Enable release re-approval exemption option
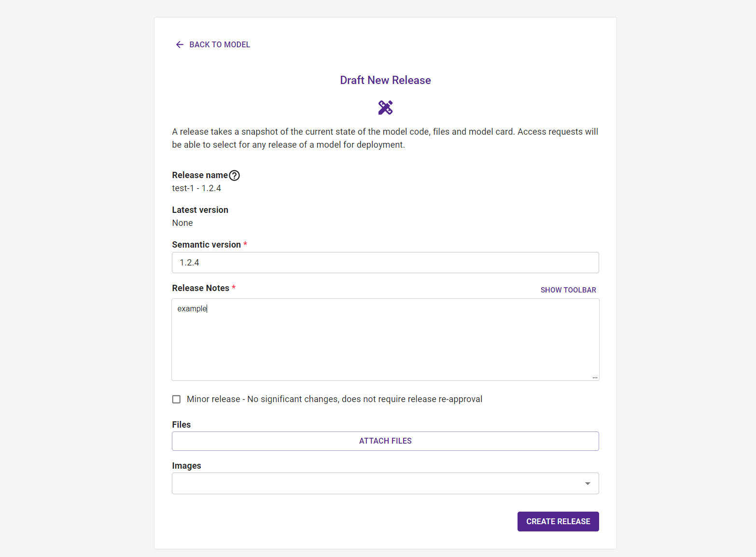756x557 pixels. pyautogui.click(x=176, y=399)
